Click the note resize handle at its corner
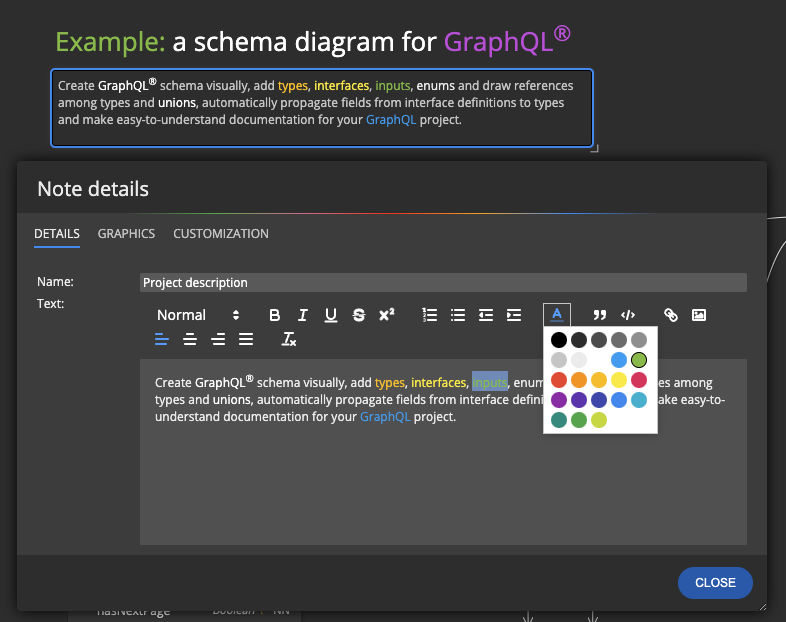The image size is (786, 622). [x=595, y=148]
